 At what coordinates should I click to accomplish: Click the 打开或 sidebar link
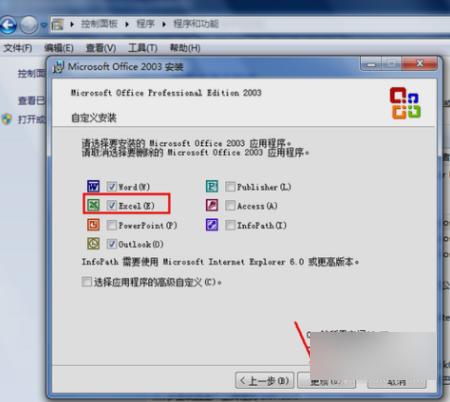coord(32,119)
